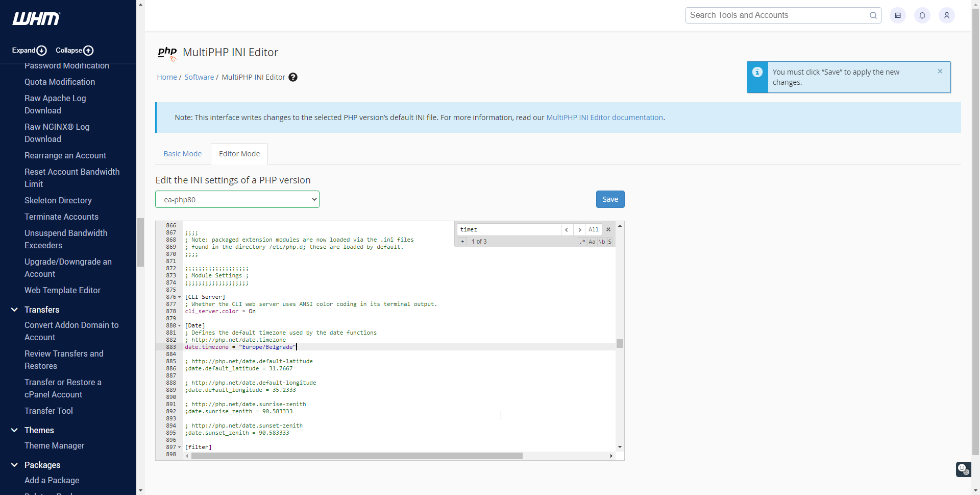Toggle search in selection option
Screen dimensions: 980x495
[609, 242]
